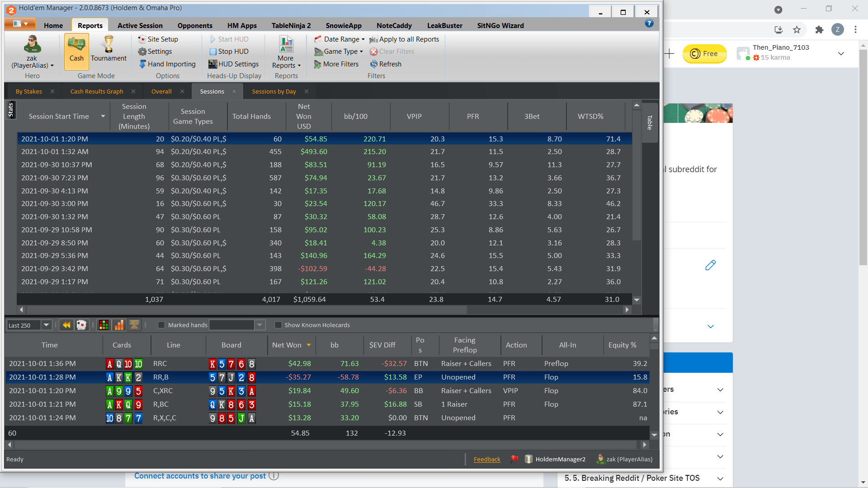The height and width of the screenshot is (488, 868).
Task: Click the colored grid view icon
Action: [x=104, y=325]
